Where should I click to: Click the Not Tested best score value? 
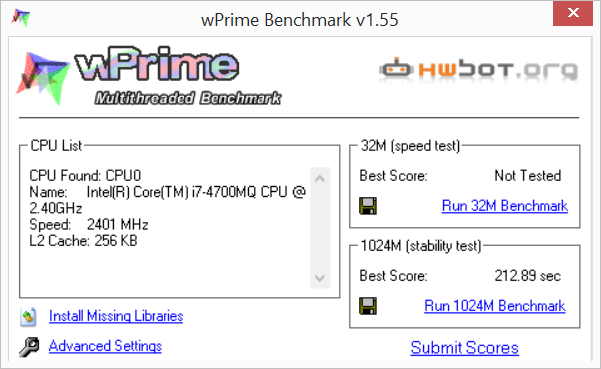[527, 176]
